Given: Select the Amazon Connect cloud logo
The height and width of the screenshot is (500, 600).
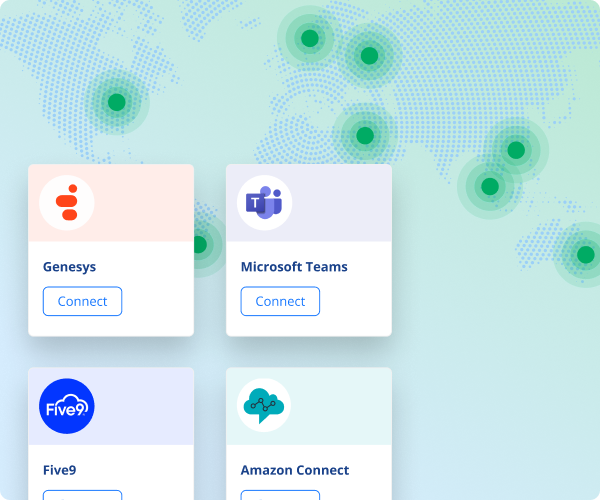Looking at the screenshot, I should click(265, 405).
